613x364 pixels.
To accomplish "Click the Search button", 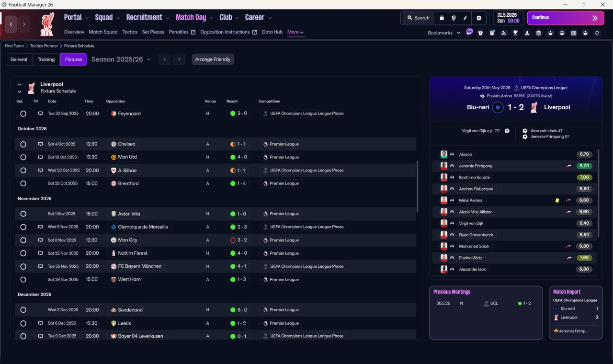I will (418, 18).
